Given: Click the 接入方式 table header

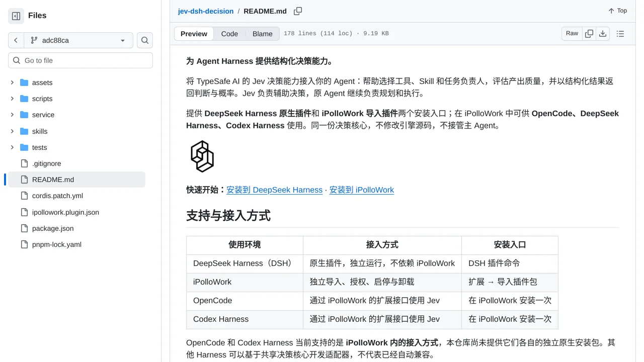Looking at the screenshot, I should point(382,245).
